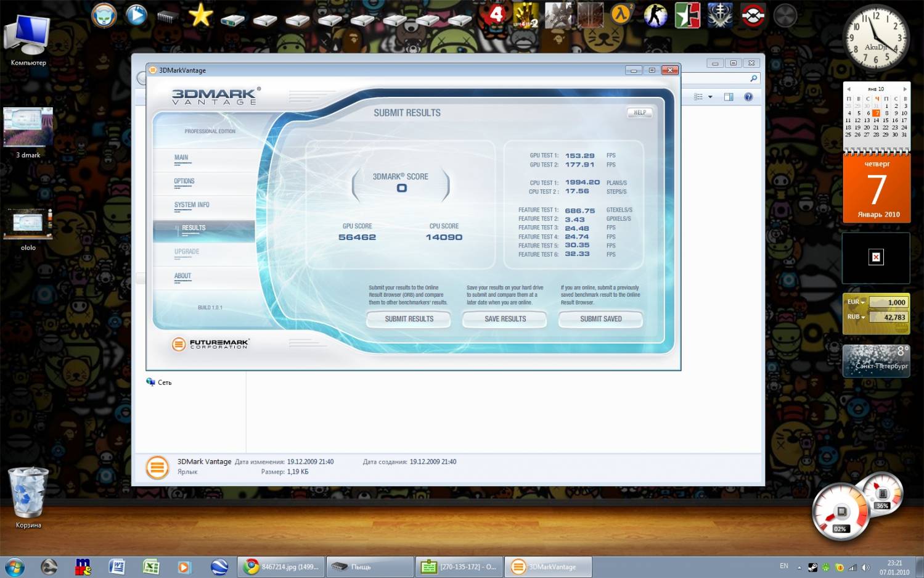Open the Explorer help question mark icon

748,97
